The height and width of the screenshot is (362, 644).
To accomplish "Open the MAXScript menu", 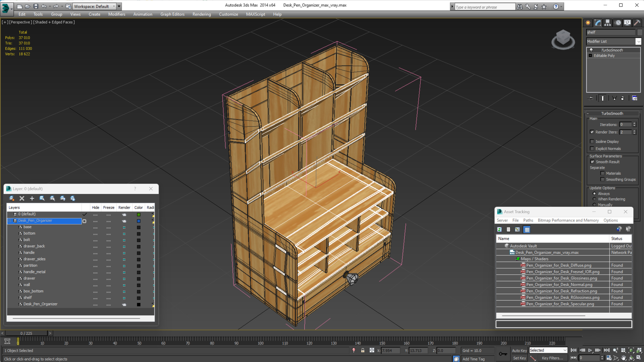I will [255, 14].
